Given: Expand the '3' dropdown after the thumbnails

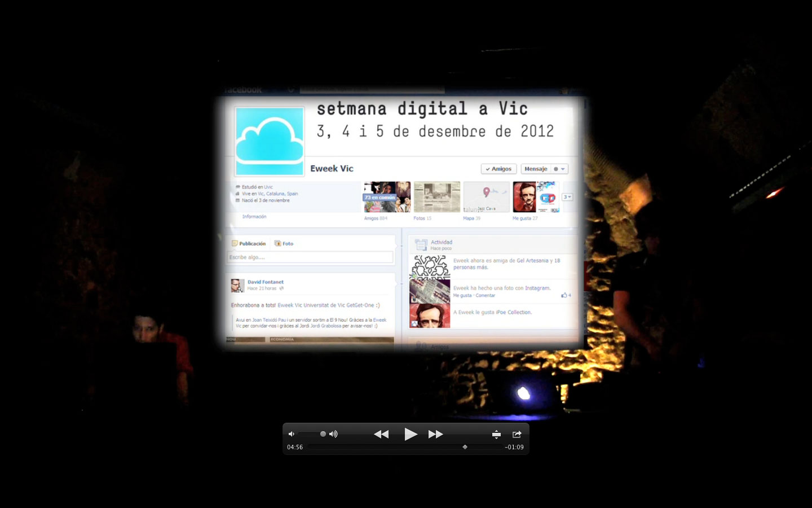Looking at the screenshot, I should [567, 197].
